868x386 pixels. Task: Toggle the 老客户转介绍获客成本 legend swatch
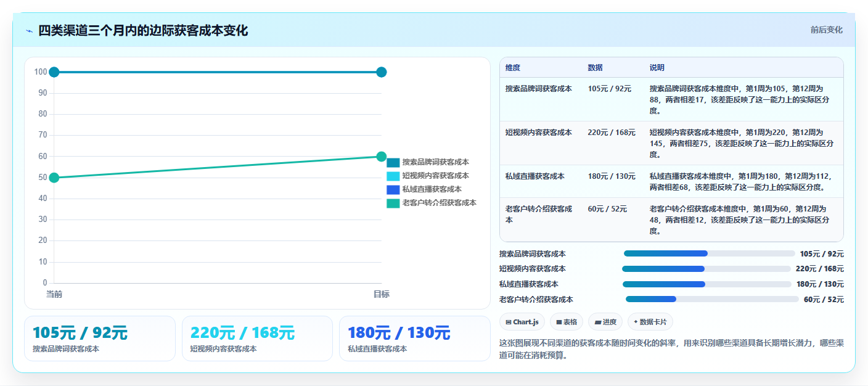[393, 203]
